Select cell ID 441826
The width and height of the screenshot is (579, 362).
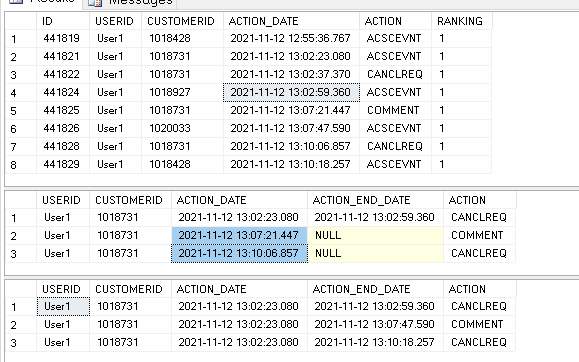coord(63,128)
